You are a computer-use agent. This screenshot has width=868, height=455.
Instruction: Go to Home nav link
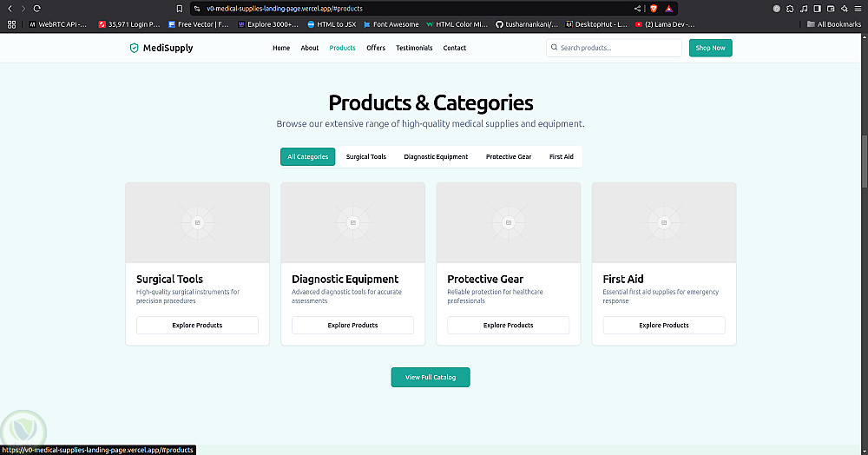(x=281, y=48)
